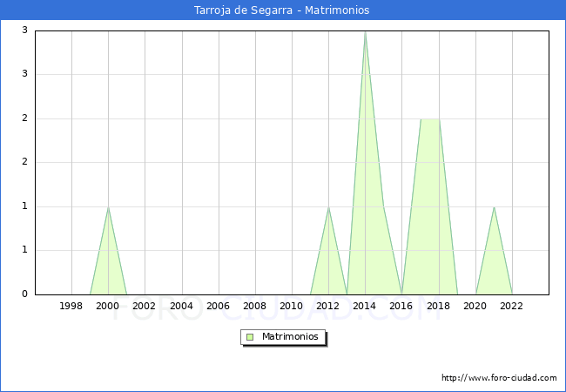
Task: Click the 2002 x-axis label
Action: [x=145, y=306]
